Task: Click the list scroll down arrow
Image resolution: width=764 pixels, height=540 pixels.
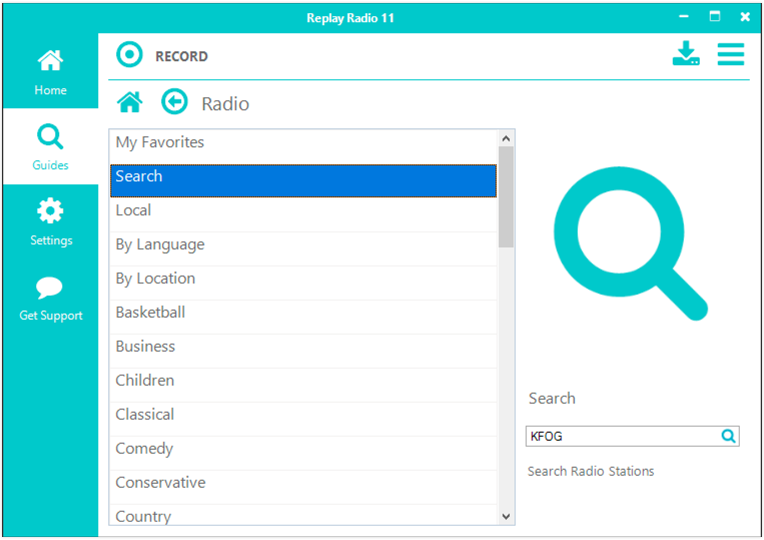Action: pos(506,517)
